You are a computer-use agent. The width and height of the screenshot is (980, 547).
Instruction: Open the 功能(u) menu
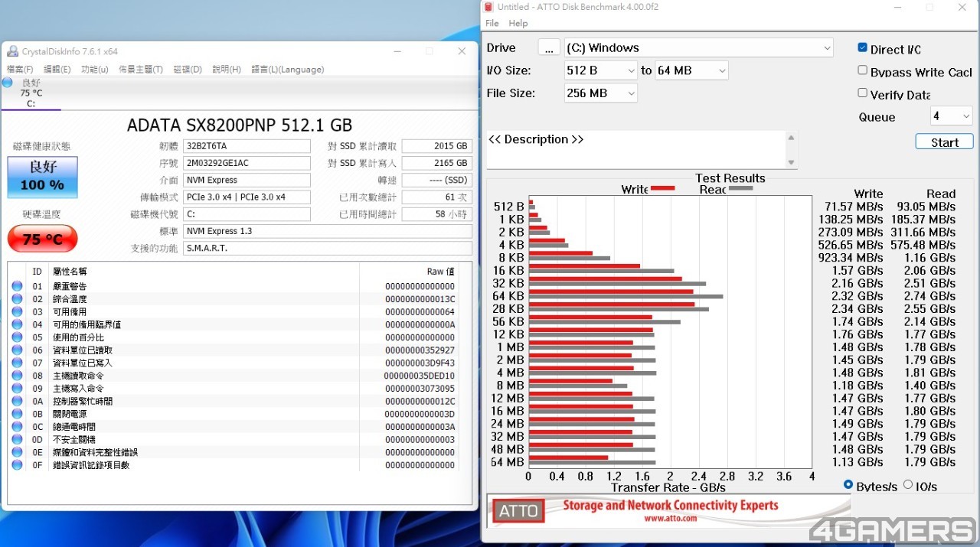[95, 70]
